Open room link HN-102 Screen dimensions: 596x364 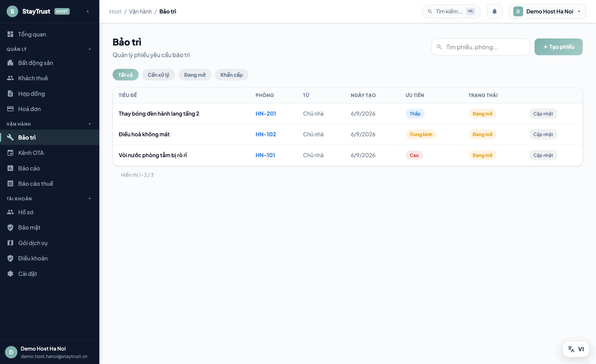coord(266,134)
